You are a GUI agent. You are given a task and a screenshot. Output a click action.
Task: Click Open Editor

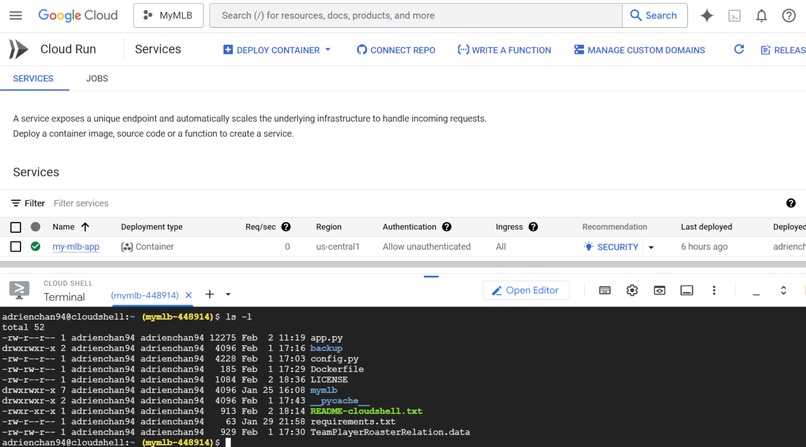(x=526, y=290)
